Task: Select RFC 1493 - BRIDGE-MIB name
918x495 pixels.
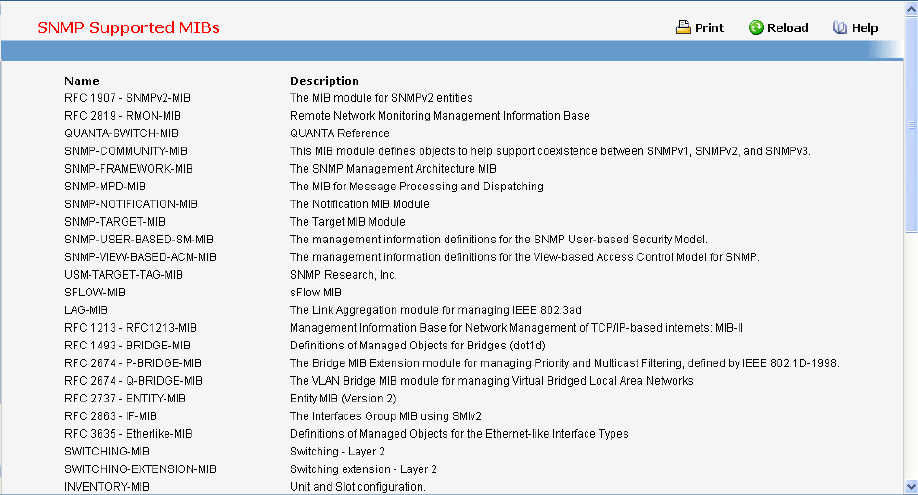Action: pyautogui.click(x=128, y=345)
